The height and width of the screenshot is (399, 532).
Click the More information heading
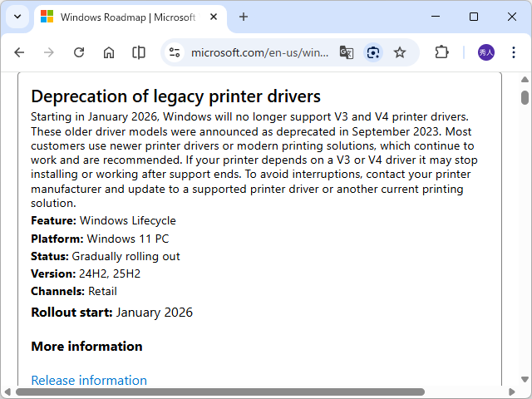(x=86, y=347)
